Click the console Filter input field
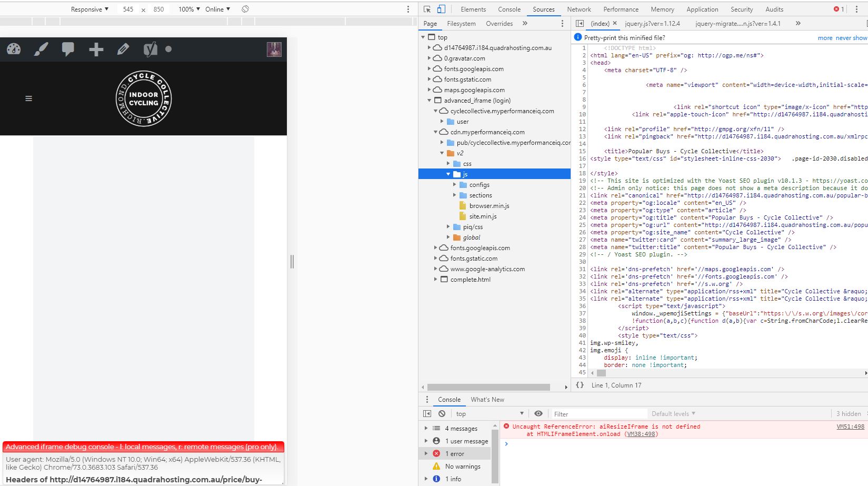Screen dimensions: 868x486 tap(598, 414)
